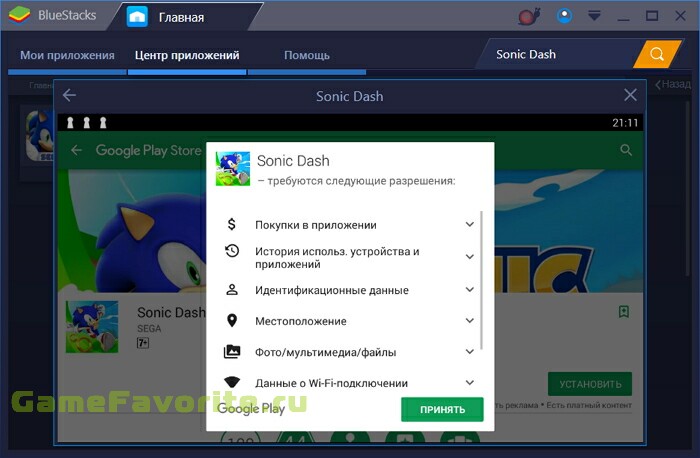Switch to Мои приложения tab
Image resolution: width=700 pixels, height=458 pixels.
point(67,55)
